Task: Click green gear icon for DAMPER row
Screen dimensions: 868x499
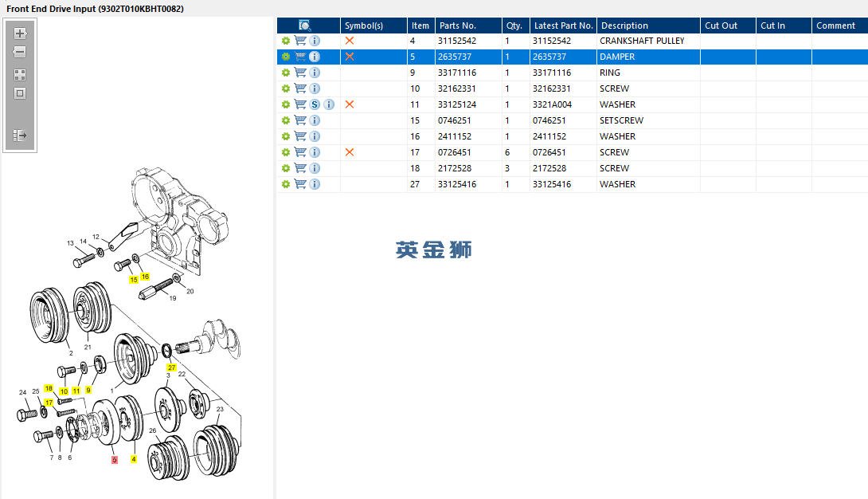Action: 286,57
